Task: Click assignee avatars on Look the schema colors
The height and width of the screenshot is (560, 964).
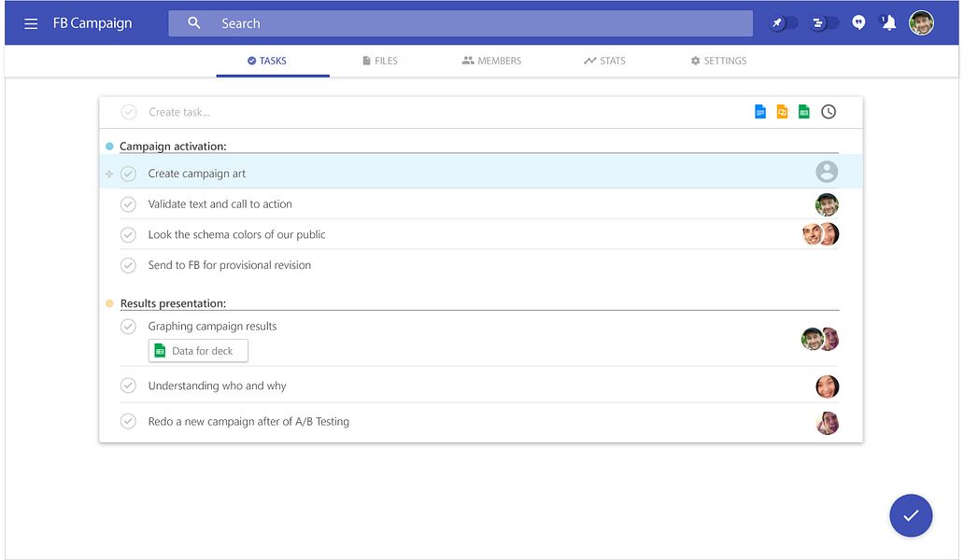Action: point(821,234)
